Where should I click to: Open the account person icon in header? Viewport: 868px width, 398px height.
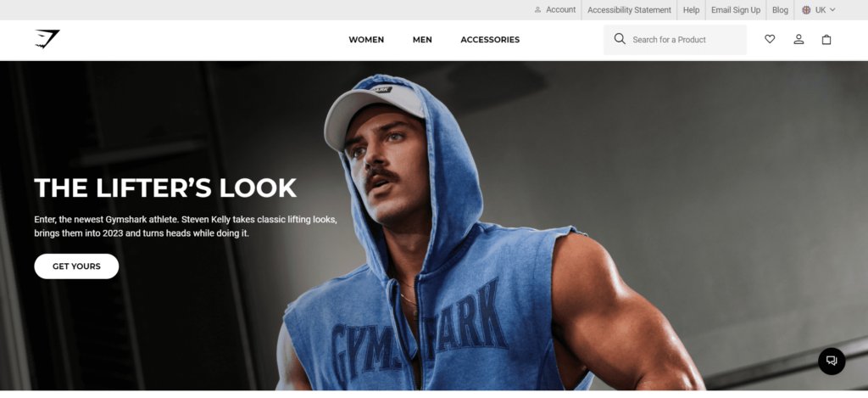coord(798,39)
